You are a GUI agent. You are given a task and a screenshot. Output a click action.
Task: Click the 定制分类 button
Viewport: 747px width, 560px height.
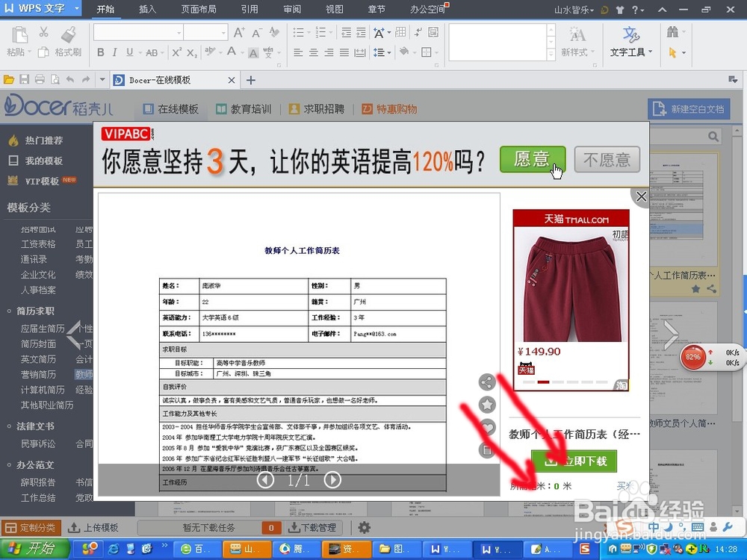31,528
